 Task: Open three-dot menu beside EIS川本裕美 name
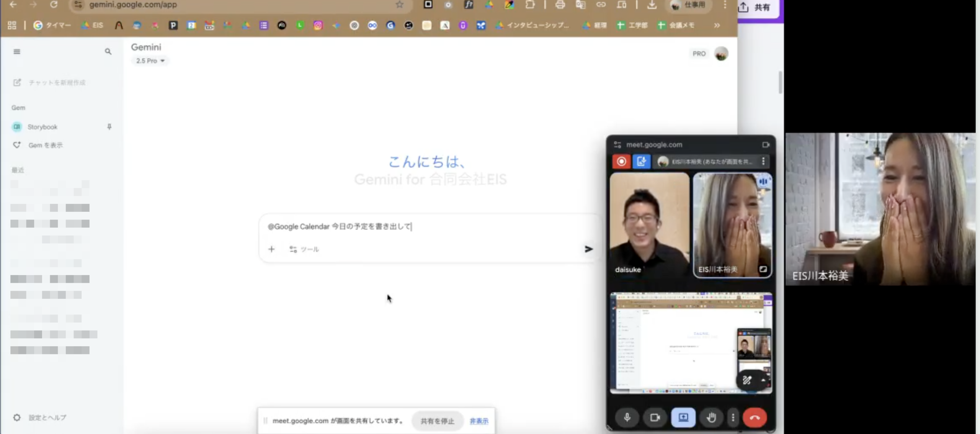(763, 161)
